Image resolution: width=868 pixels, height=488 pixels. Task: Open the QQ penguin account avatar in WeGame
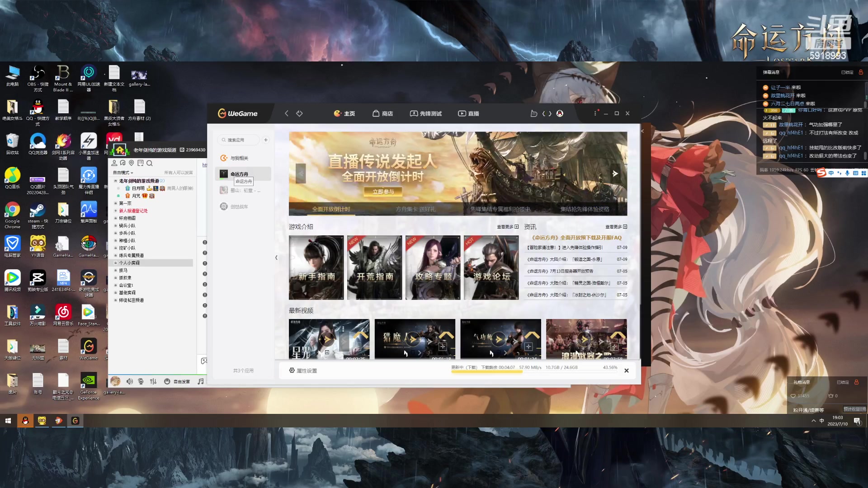pyautogui.click(x=560, y=113)
